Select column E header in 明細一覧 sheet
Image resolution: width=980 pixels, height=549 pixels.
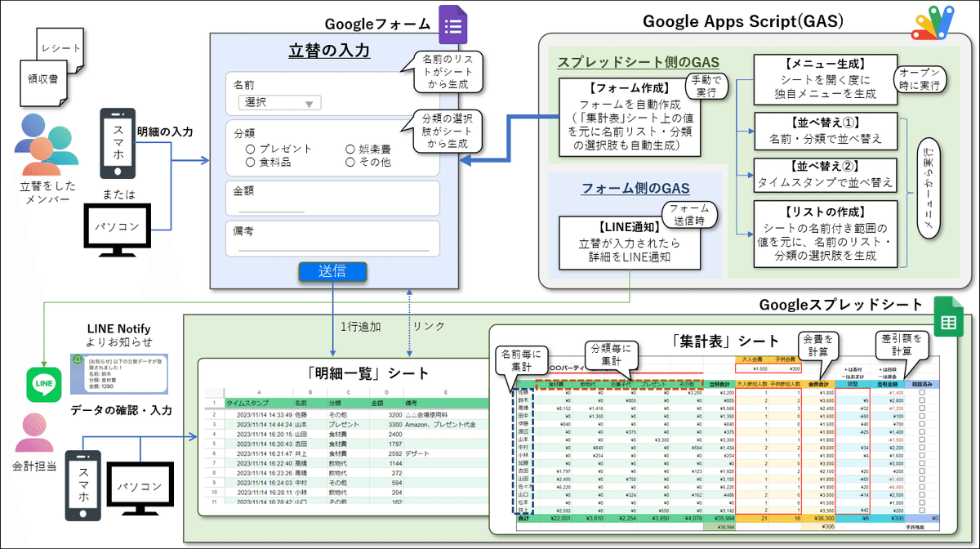tap(445, 393)
